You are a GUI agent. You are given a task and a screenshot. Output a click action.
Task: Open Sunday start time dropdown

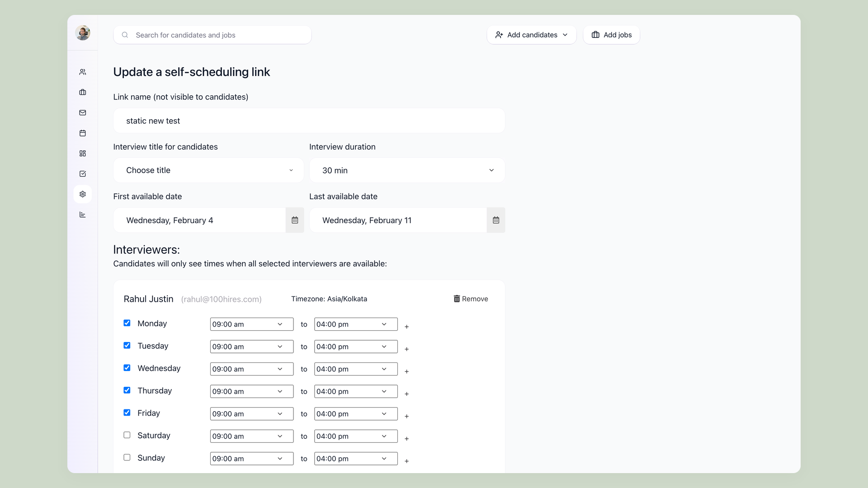pyautogui.click(x=252, y=458)
